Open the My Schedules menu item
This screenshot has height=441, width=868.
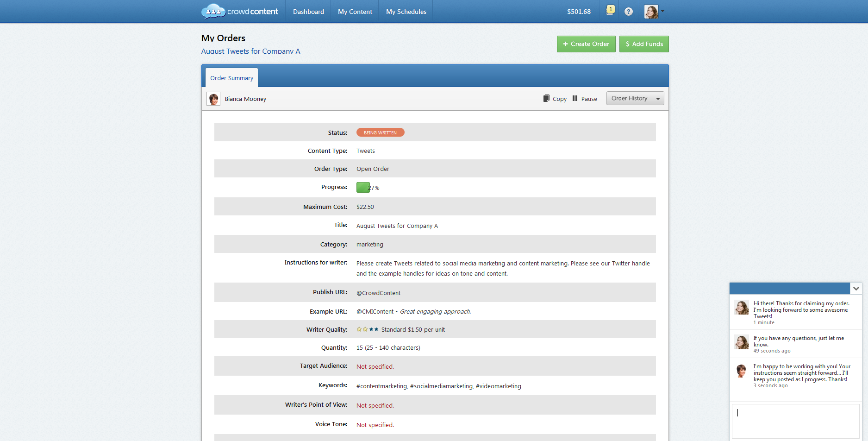pyautogui.click(x=406, y=12)
